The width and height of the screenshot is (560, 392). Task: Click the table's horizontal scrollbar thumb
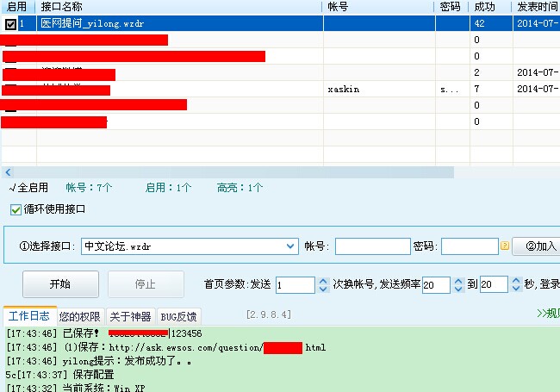pos(234,172)
